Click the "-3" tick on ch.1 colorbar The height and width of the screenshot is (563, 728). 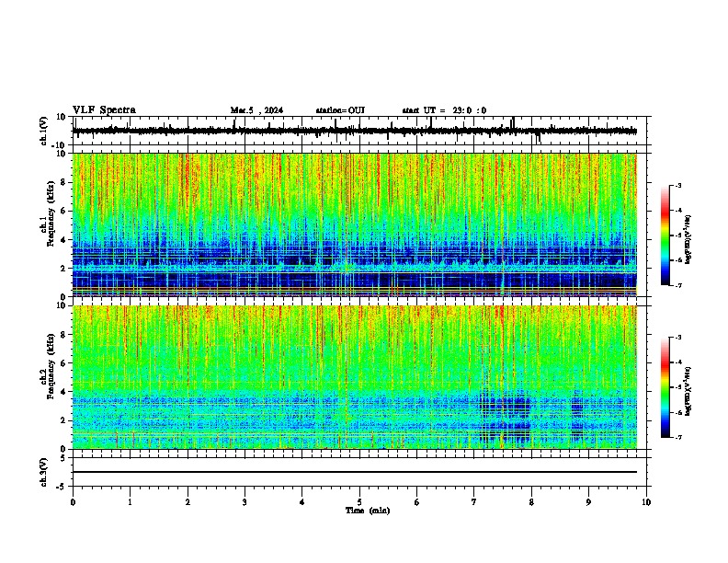point(677,186)
